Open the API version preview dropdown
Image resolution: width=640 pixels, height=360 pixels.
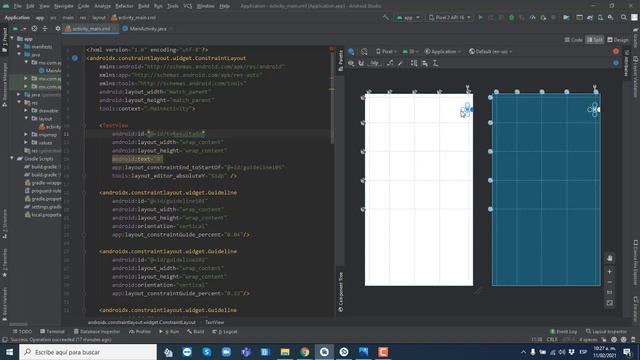tap(410, 51)
